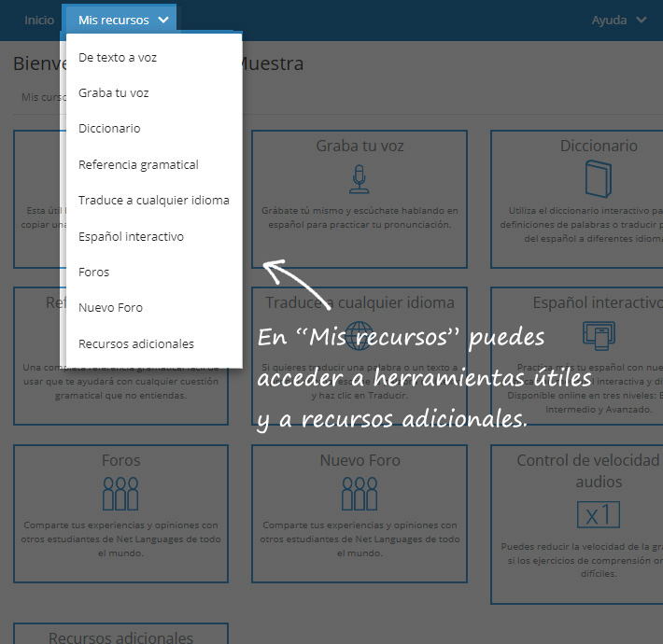Select Foros in the dropdown menu

point(93,273)
